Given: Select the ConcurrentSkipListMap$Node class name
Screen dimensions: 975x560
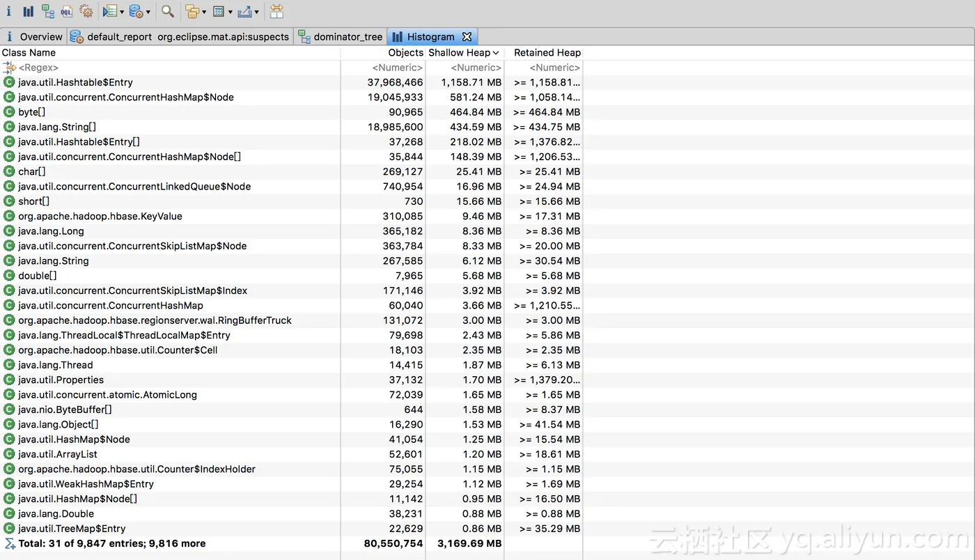Looking at the screenshot, I should pos(132,246).
